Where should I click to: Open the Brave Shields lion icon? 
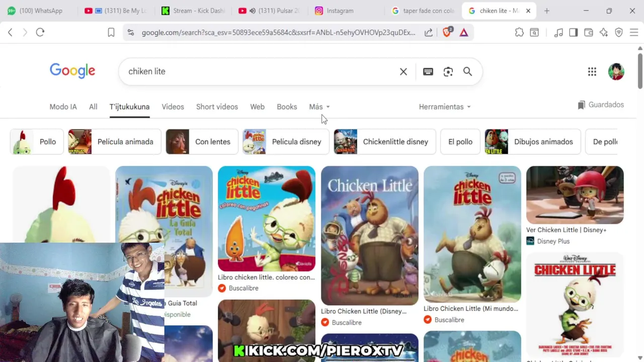tap(447, 32)
